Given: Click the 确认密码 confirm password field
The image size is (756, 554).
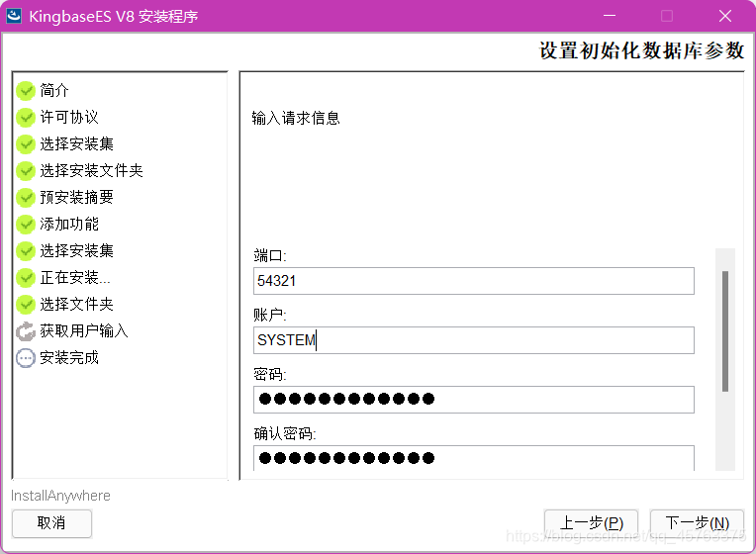Looking at the screenshot, I should 473,458.
